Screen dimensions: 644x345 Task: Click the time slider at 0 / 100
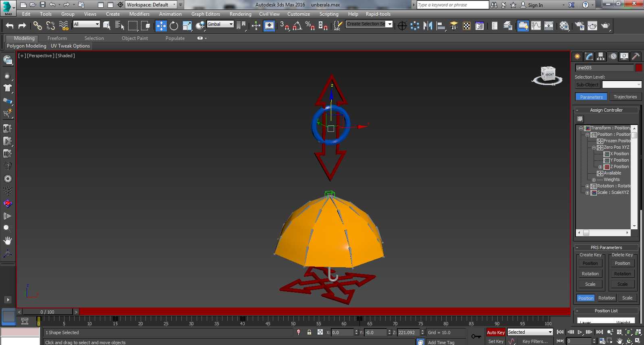pyautogui.click(x=48, y=312)
